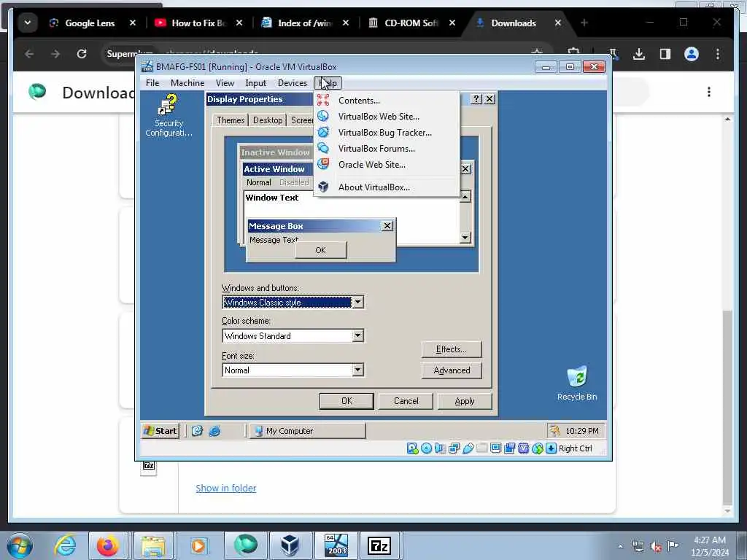Image resolution: width=747 pixels, height=560 pixels.
Task: Open the media player icon on the host taskbar
Action: 198,545
